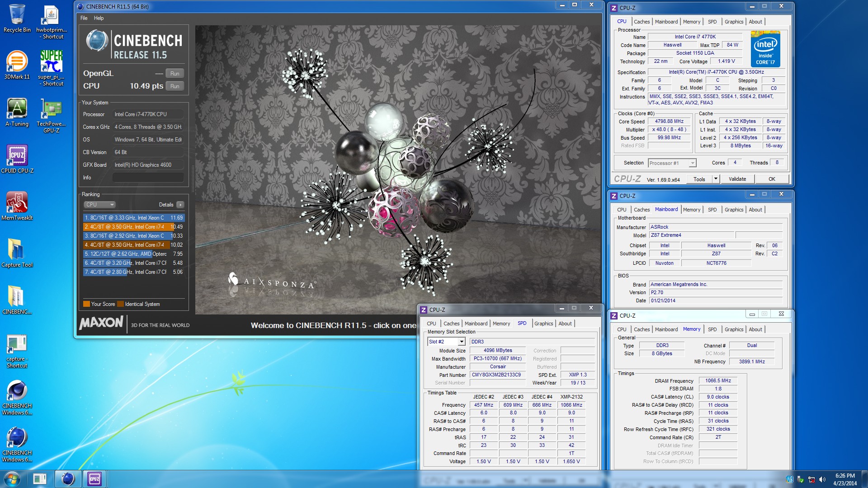Click the Identical System legend swatch
868x488 pixels.
120,304
